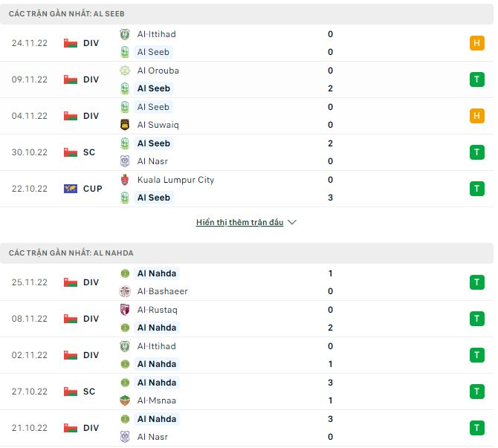Click the Al Suwaiq team crest

tap(125, 125)
